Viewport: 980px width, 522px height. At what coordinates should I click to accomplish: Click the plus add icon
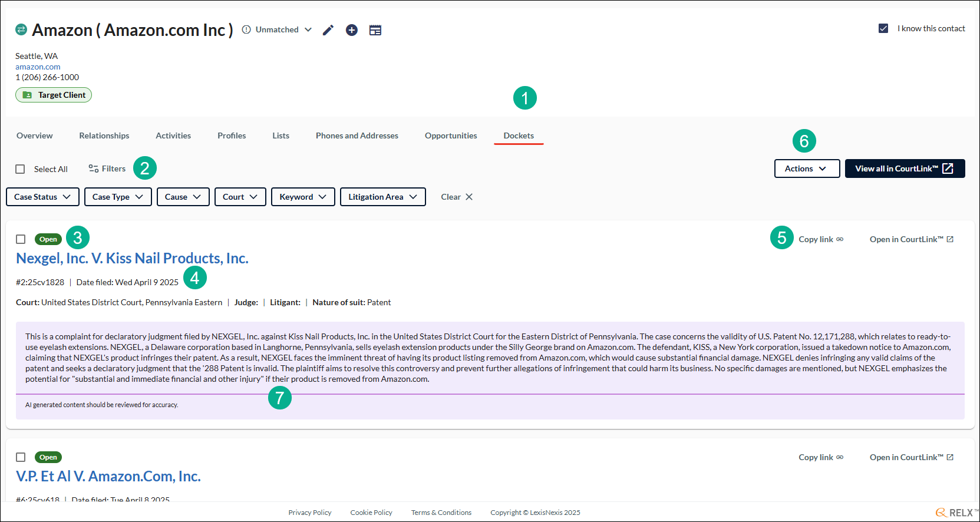[x=352, y=30]
